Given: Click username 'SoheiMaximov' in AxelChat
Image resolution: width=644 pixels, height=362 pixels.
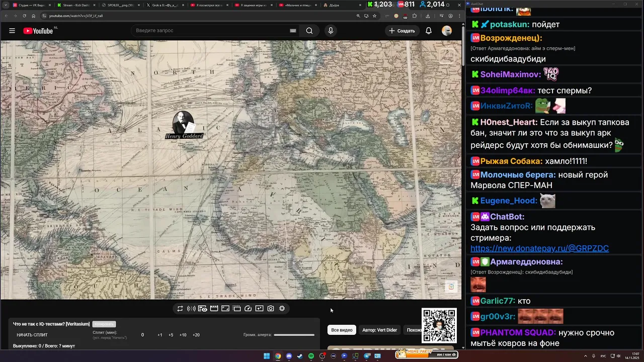Looking at the screenshot, I should [510, 74].
